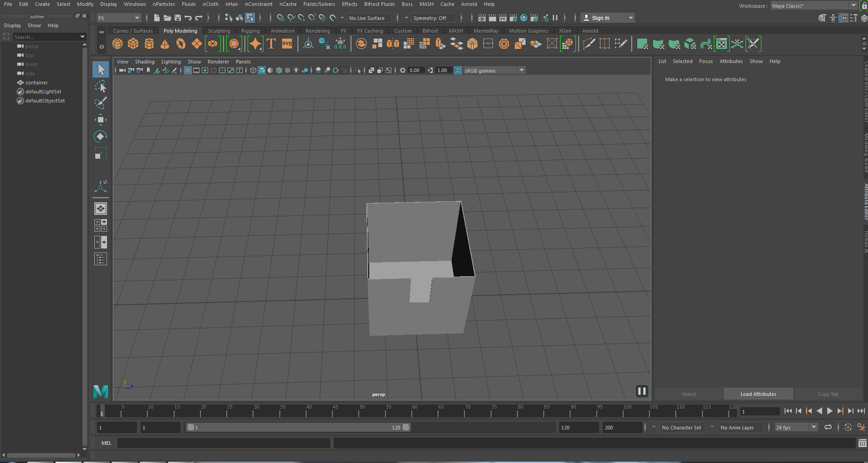Create a polygon torus from the shelf
Screen dimensions: 868x463
(x=181, y=44)
